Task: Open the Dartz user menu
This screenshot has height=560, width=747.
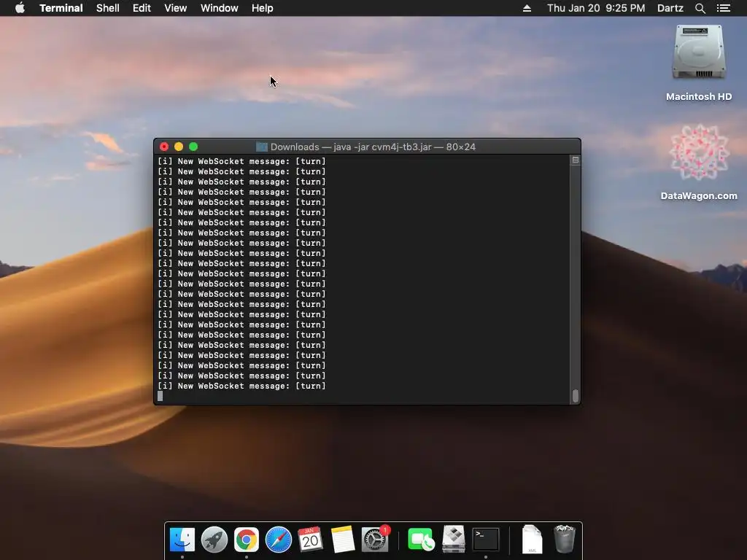Action: click(x=670, y=8)
